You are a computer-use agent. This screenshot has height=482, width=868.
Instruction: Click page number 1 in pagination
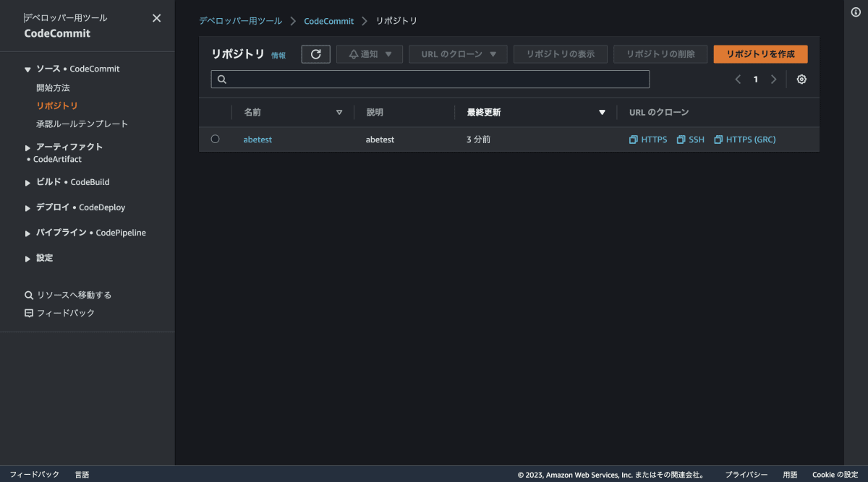click(756, 79)
